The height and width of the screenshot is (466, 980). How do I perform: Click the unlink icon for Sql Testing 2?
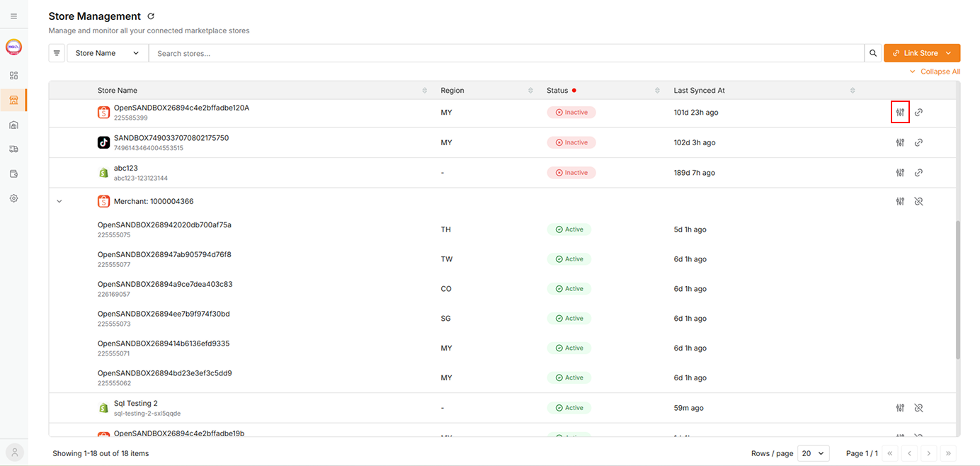(918, 408)
